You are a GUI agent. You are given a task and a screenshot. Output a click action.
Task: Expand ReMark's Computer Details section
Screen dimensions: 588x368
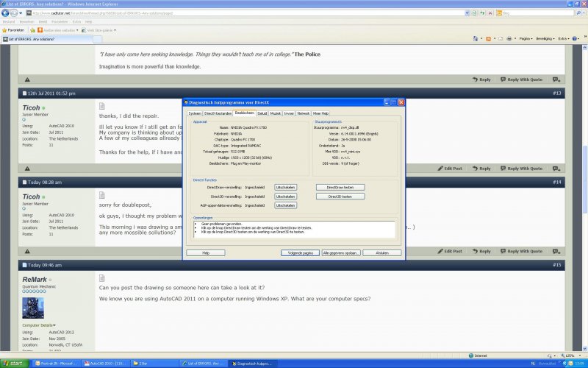tap(39, 325)
